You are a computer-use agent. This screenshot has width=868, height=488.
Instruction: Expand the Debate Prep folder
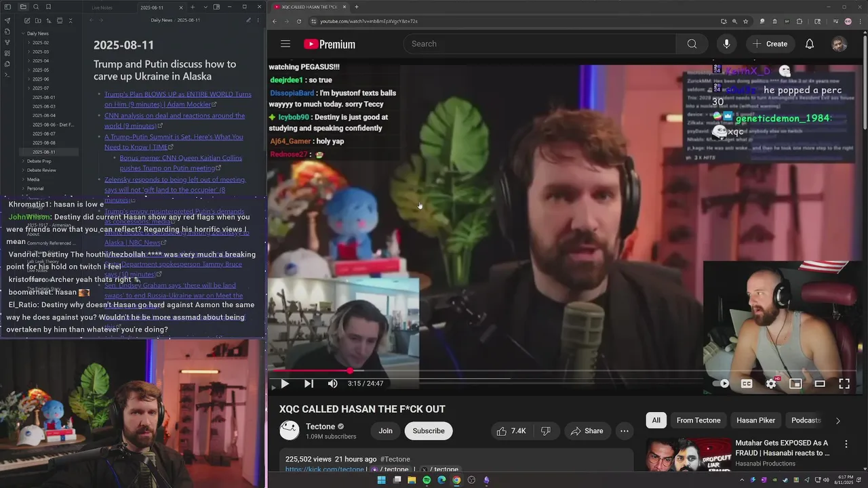click(x=37, y=161)
